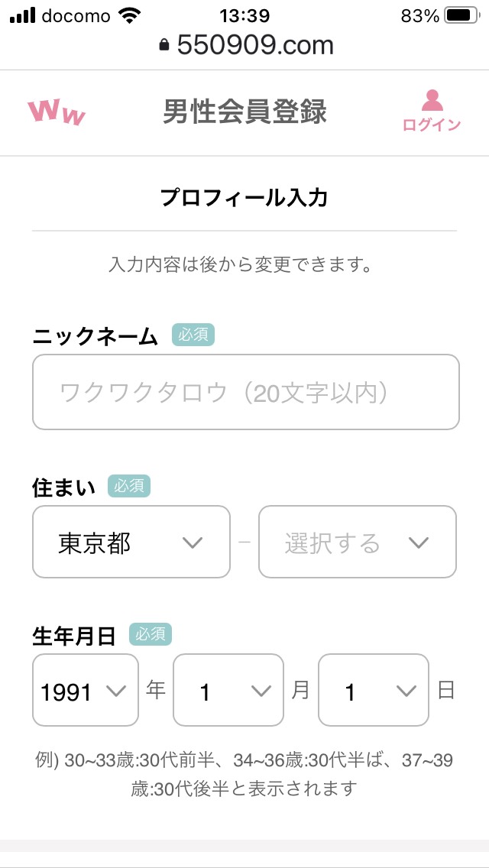Screen dimensions: 489x868
Task: Click the プロフィール入力 section heading
Action: point(244,198)
